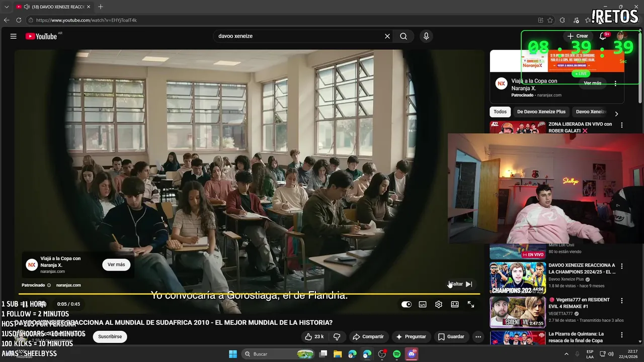Open menu for Vegetta777 Resident Evil video
This screenshot has width=644, height=362.
tap(622, 301)
